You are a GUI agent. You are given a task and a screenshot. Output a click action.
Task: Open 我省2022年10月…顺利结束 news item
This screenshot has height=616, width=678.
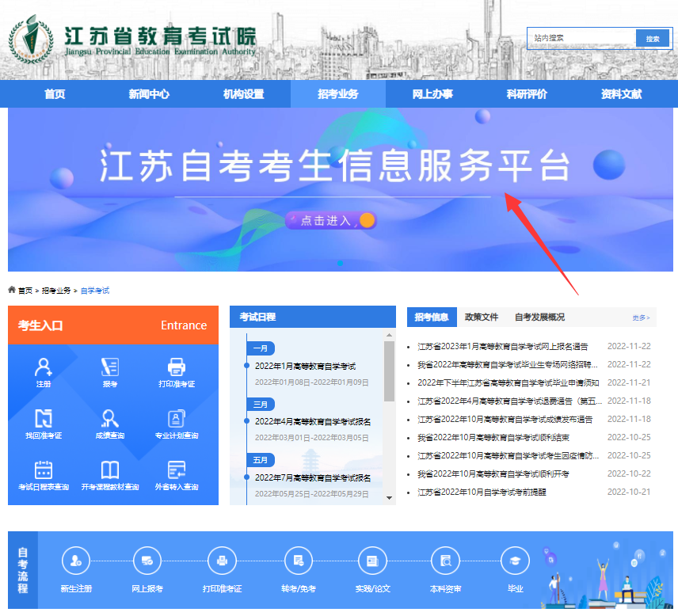coord(493,437)
